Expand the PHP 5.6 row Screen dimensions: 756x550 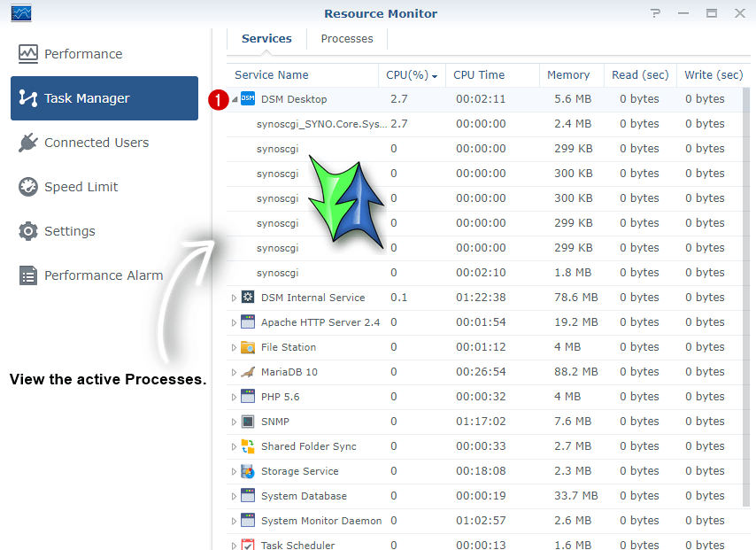[234, 397]
